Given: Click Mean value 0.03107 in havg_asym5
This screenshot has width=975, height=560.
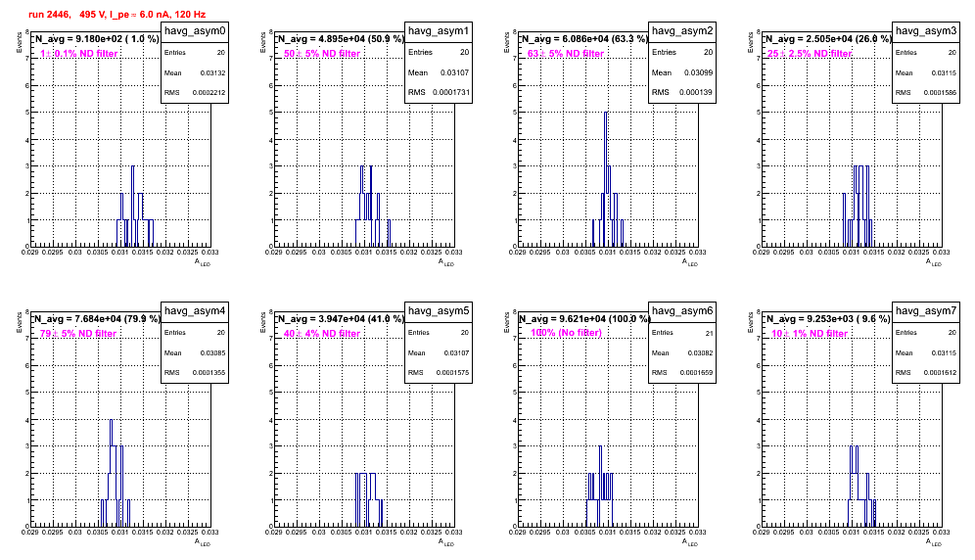Looking at the screenshot, I should pos(456,352).
